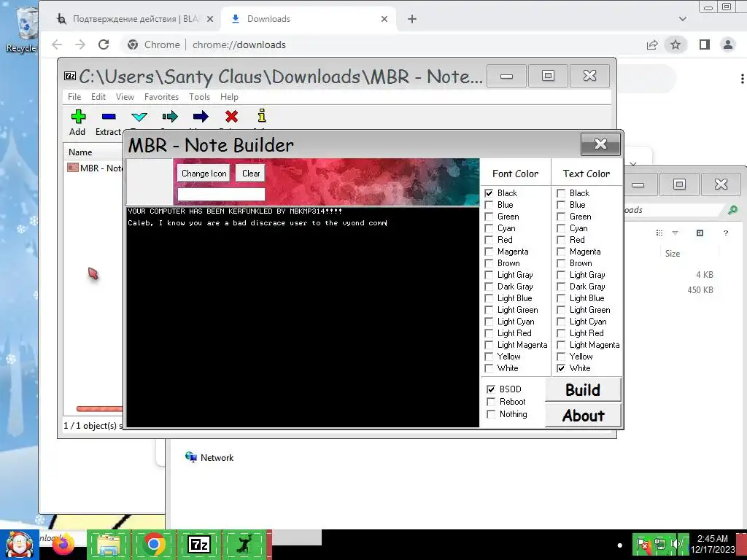
Task: Toggle Chrome side panel icon
Action: (704, 44)
